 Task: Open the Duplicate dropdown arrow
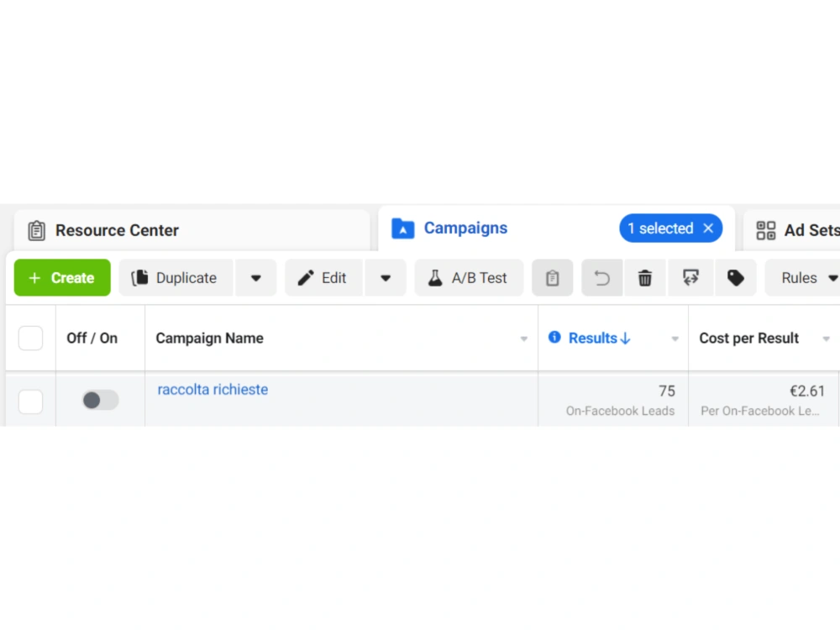[256, 277]
